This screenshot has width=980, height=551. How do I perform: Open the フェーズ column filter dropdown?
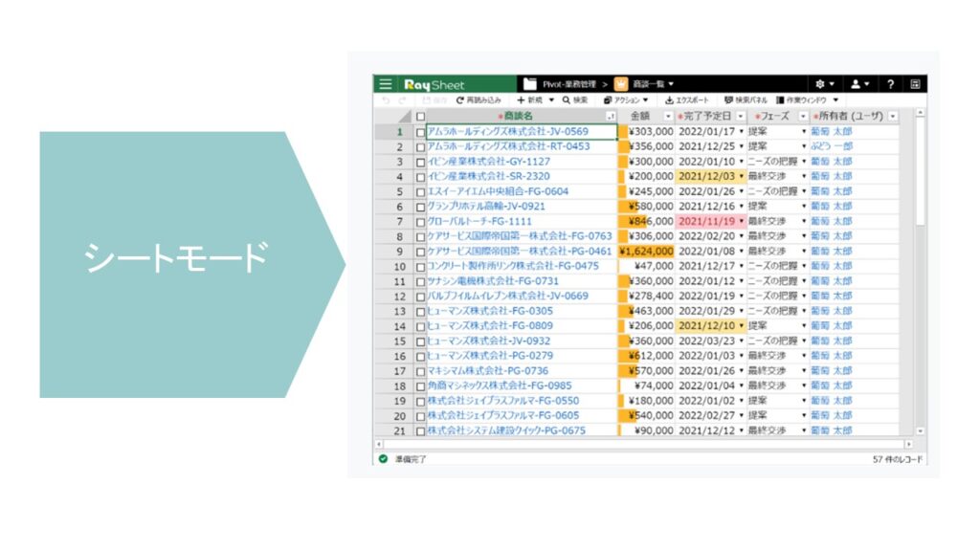[x=803, y=116]
